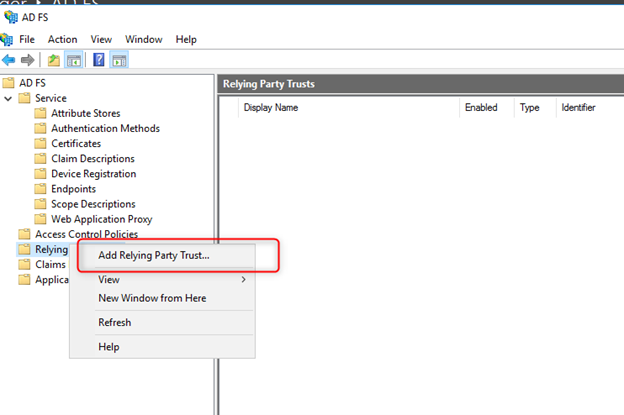This screenshot has width=624, height=415.
Task: Open the File menu
Action: pos(27,39)
